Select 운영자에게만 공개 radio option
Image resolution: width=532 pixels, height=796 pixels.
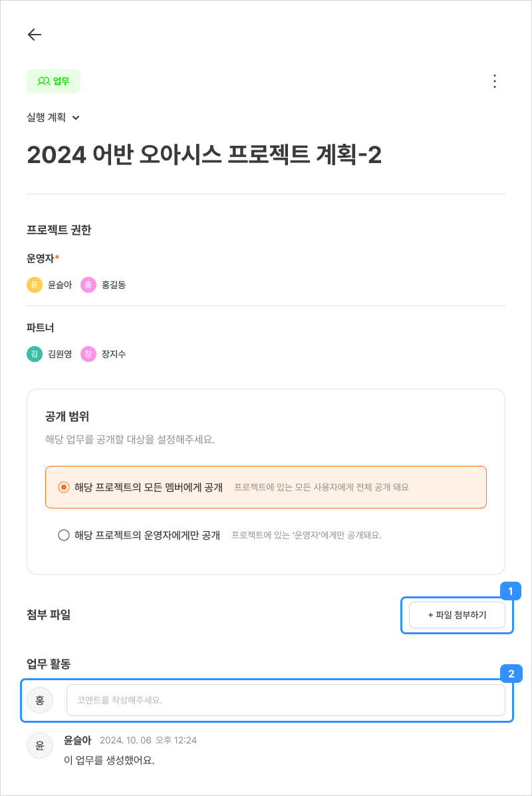click(x=64, y=535)
